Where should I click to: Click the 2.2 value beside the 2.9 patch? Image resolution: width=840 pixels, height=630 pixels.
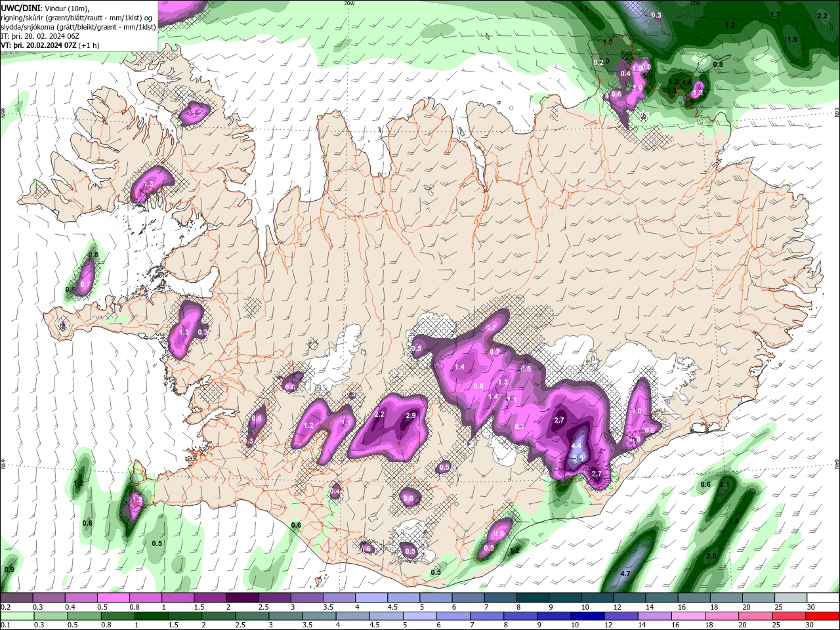point(379,414)
